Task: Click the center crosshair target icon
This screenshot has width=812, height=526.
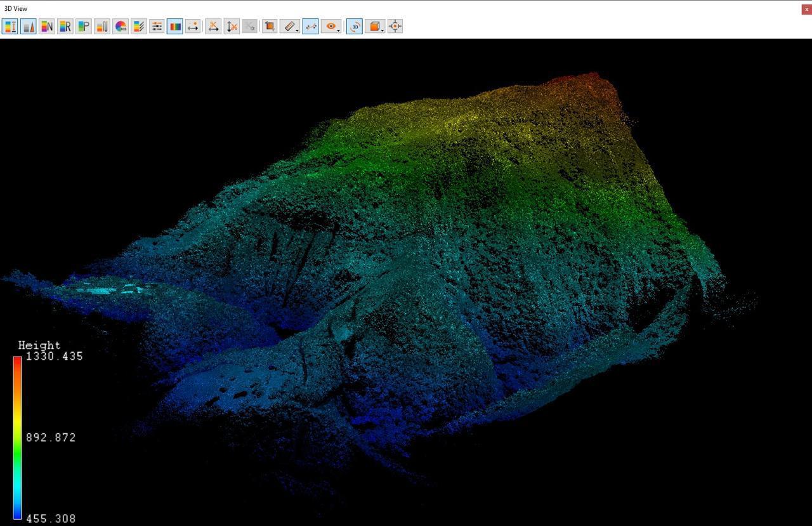Action: pos(395,26)
